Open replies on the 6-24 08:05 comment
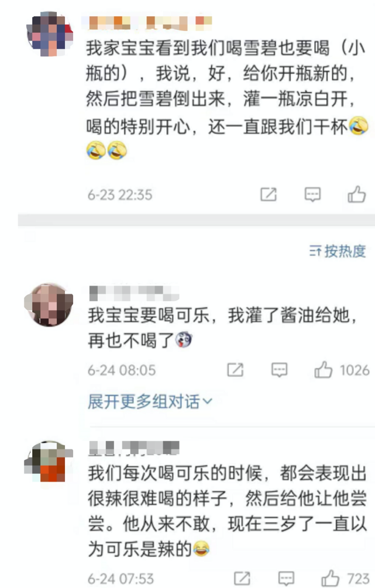The width and height of the screenshot is (375, 588). pyautogui.click(x=280, y=370)
